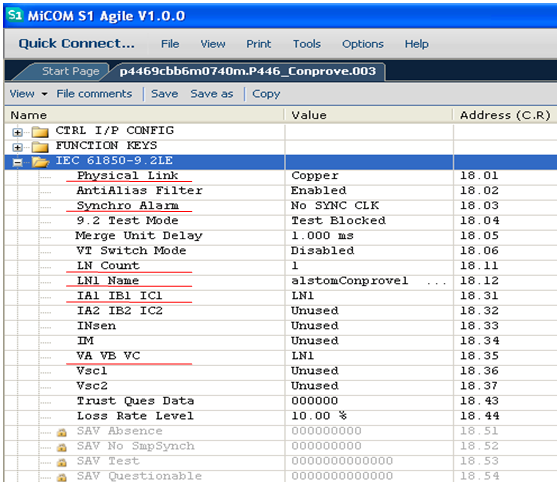Switch to the Start Page tab
560x485 pixels.
coord(70,71)
